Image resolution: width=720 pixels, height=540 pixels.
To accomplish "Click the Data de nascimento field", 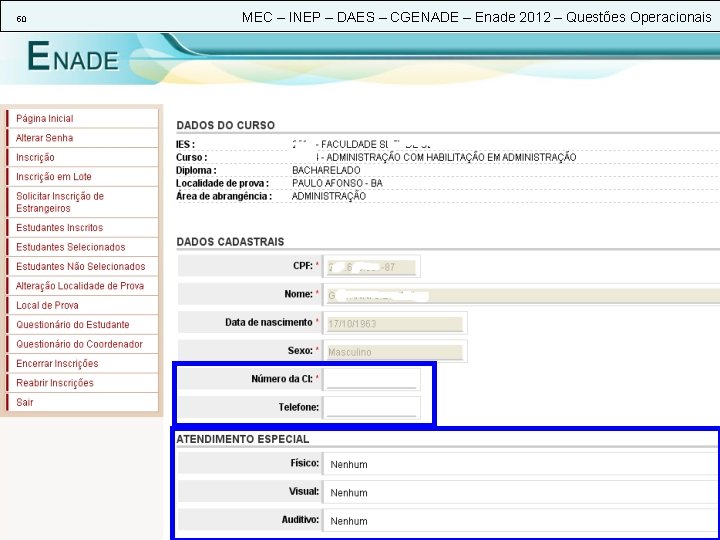I will coord(395,324).
